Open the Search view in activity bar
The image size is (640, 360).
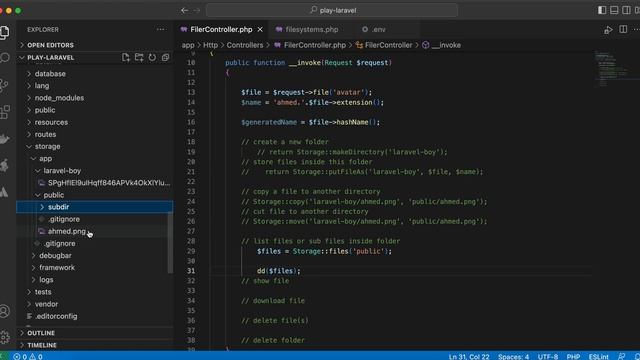pyautogui.click(x=5, y=58)
